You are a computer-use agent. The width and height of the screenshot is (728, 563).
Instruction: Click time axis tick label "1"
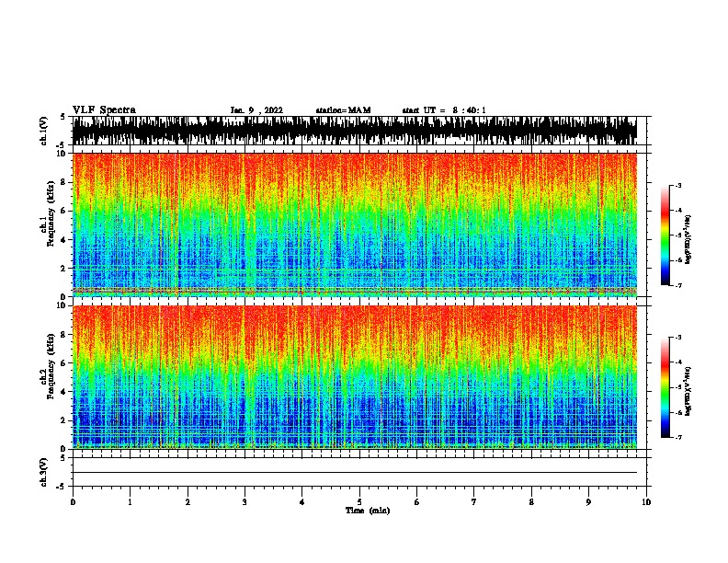pyautogui.click(x=131, y=502)
